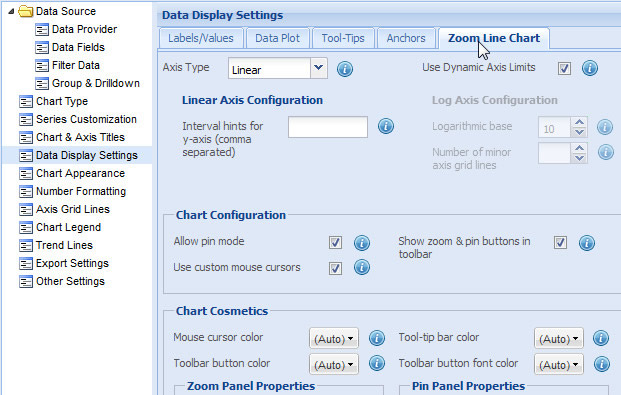This screenshot has width=621, height=395.
Task: Click the Interval hints for y-axis input field
Action: [328, 127]
